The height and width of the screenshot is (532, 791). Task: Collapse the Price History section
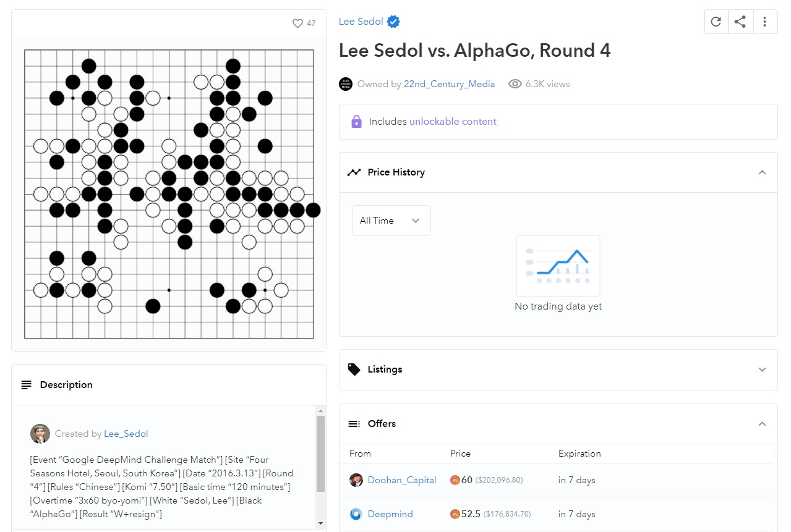762,172
